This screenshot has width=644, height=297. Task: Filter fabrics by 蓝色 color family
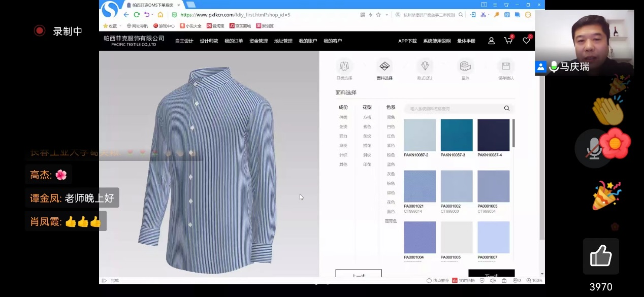(x=391, y=164)
